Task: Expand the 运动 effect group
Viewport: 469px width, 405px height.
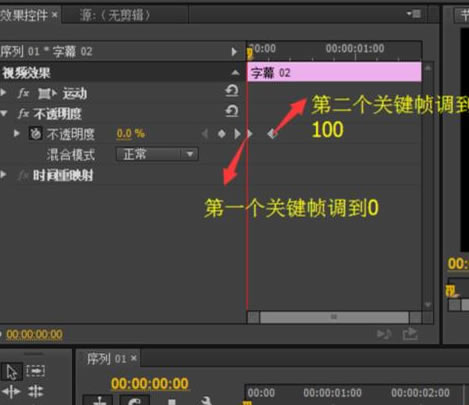Action: point(3,92)
